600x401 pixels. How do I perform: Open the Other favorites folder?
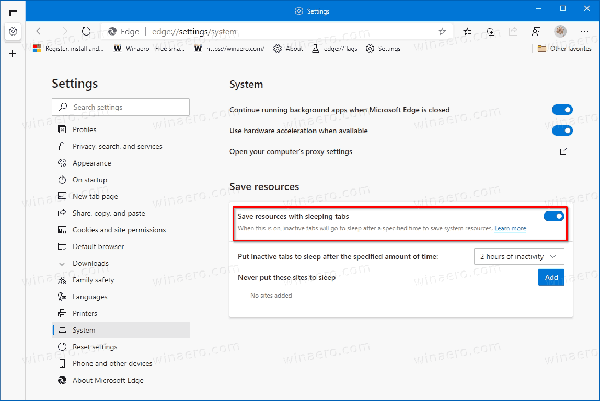tap(564, 49)
